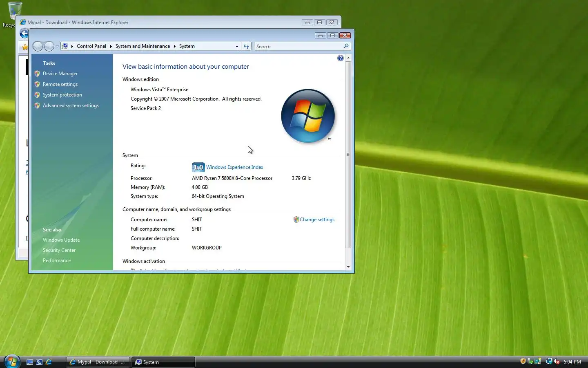Click the Safely Remove Hardware tray icon

(530, 361)
